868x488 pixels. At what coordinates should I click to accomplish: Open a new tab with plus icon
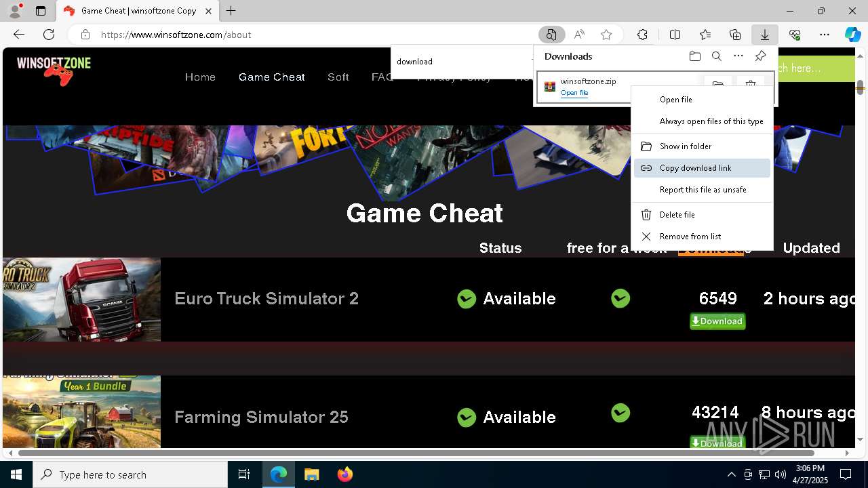tap(231, 11)
